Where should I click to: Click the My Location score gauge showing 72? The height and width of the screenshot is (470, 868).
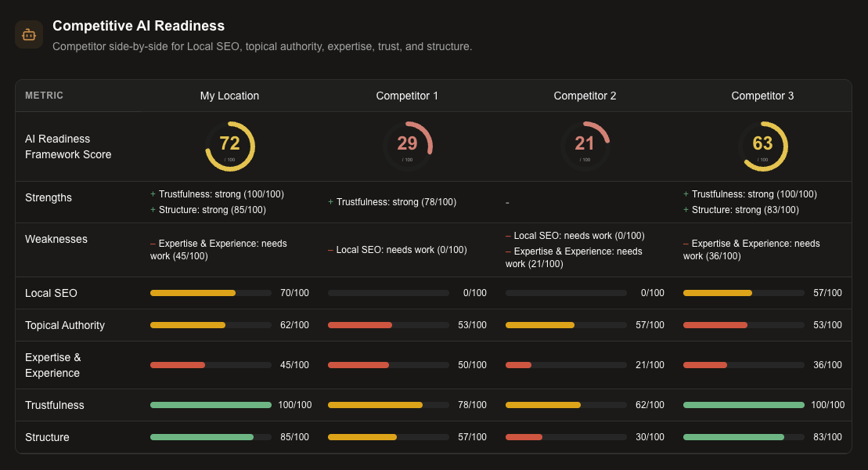point(230,146)
